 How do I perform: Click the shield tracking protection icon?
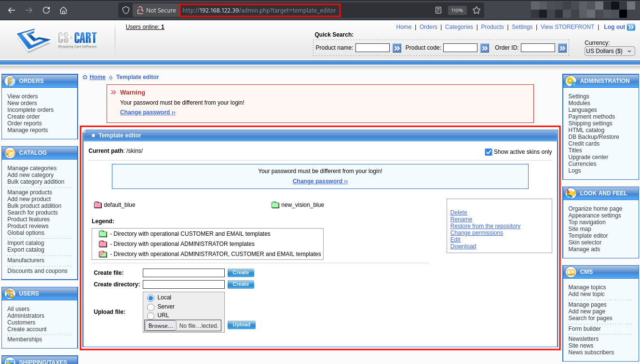click(125, 10)
